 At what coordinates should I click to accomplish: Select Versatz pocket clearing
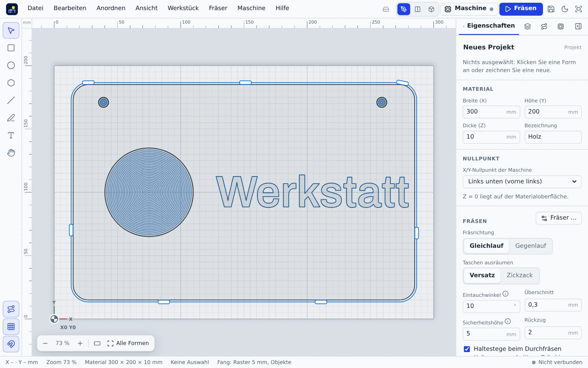(482, 275)
